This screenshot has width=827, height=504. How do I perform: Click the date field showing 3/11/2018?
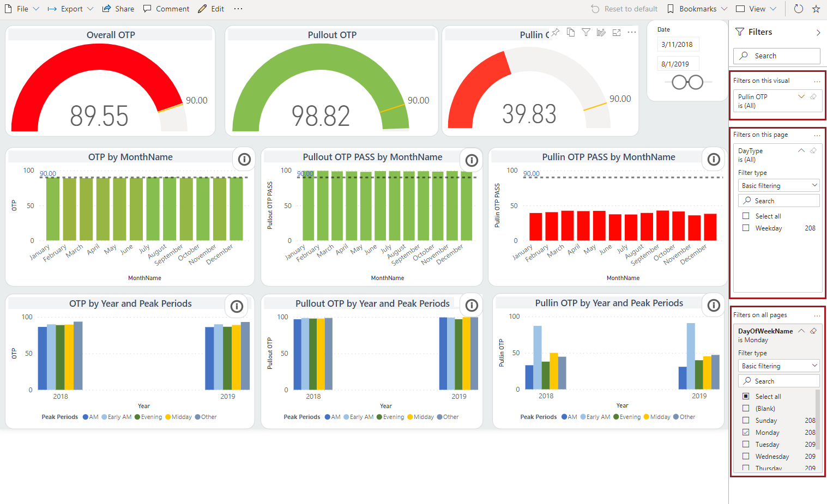point(678,44)
